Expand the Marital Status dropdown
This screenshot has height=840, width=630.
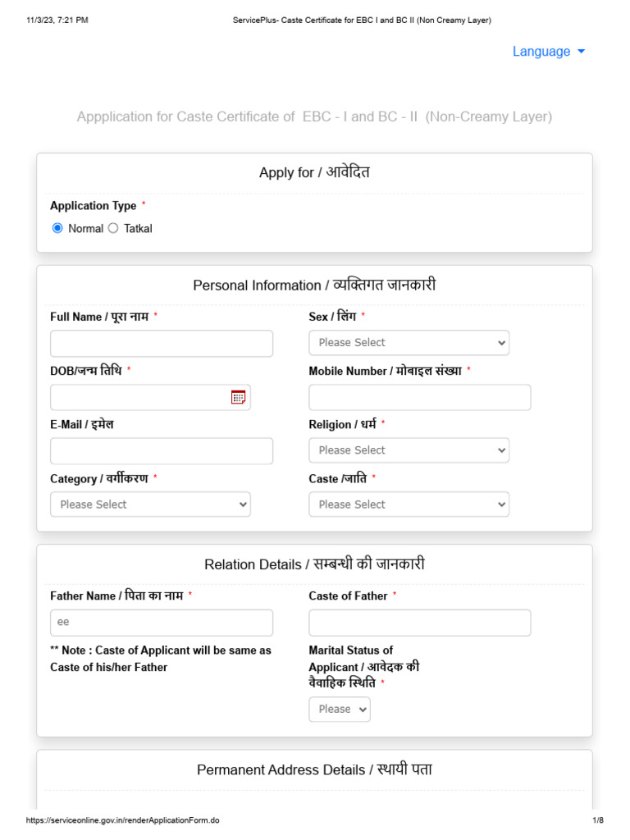pyautogui.click(x=340, y=710)
